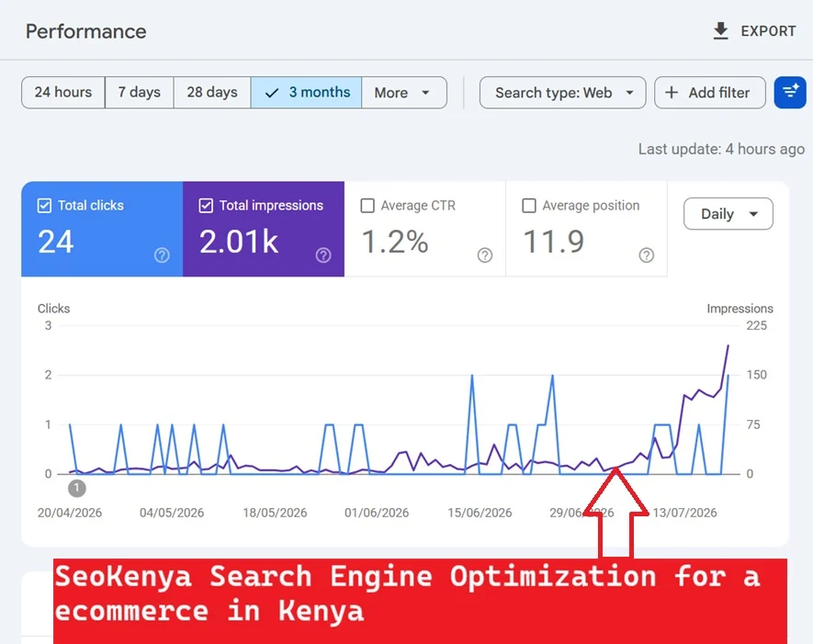Click the 150 impressions axis value
This screenshot has height=644, width=813.
[756, 375]
